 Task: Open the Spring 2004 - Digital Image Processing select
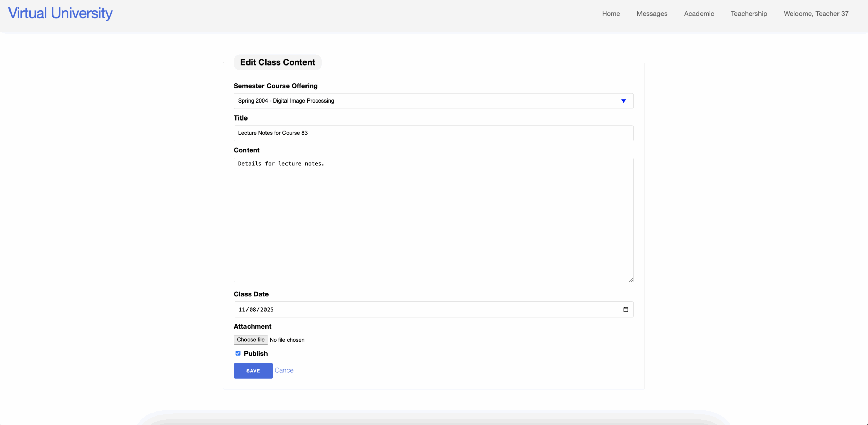(x=433, y=101)
